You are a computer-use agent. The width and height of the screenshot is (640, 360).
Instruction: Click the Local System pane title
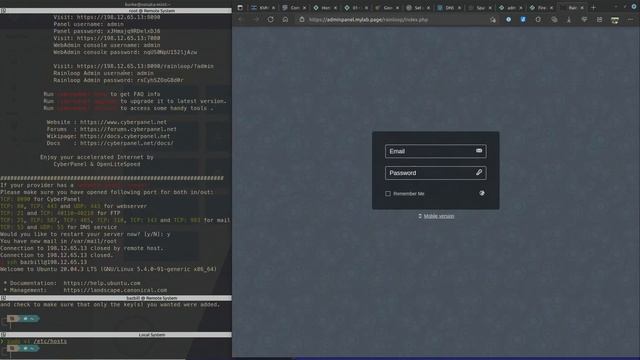[x=152, y=335]
